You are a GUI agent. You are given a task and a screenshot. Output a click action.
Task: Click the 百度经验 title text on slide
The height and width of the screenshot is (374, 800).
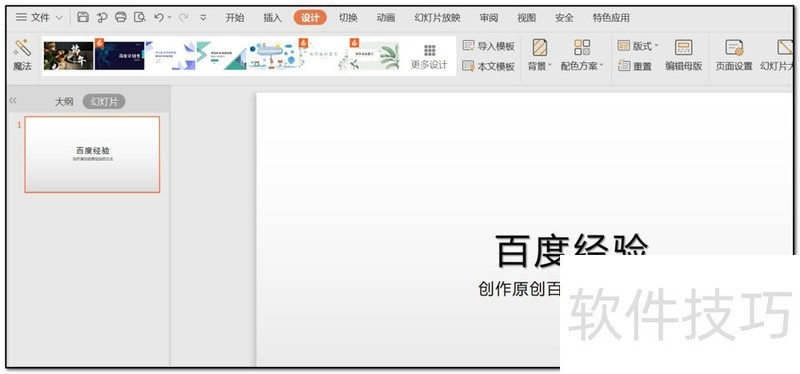click(571, 250)
